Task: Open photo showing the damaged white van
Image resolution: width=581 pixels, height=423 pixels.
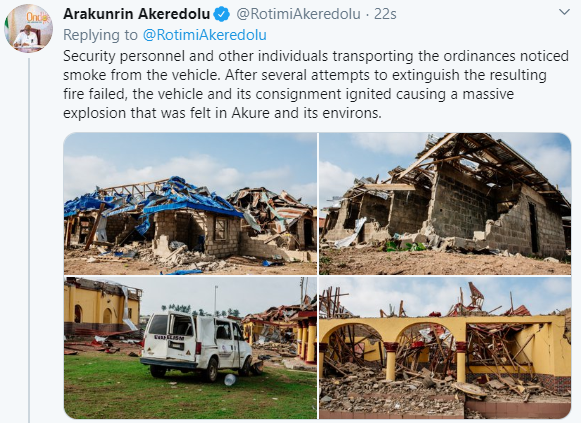Action: pos(190,348)
